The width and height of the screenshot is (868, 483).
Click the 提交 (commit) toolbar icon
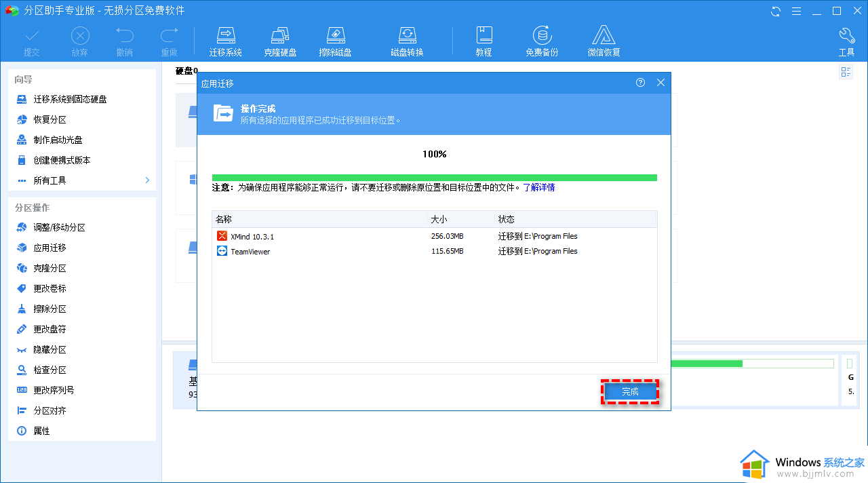click(32, 41)
